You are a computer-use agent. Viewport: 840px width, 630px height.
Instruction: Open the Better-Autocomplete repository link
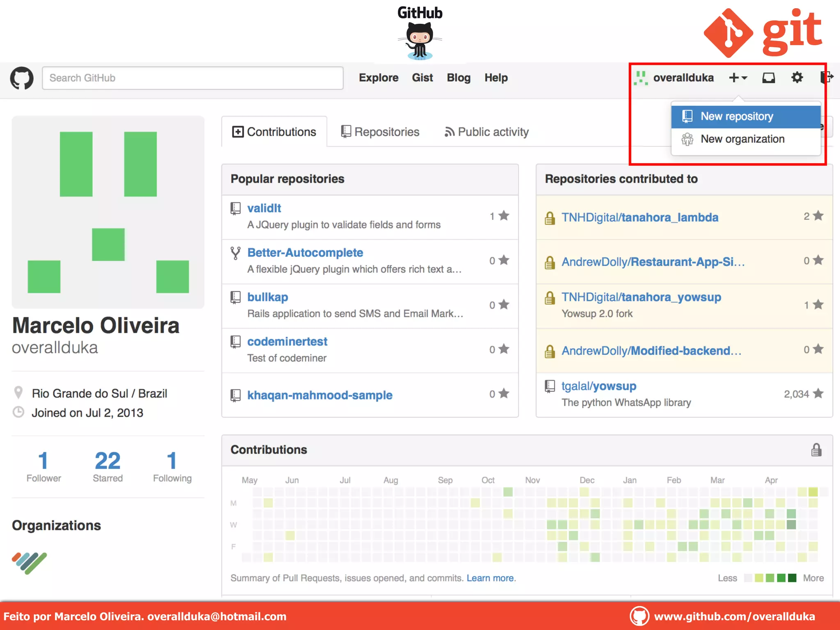coord(305,253)
